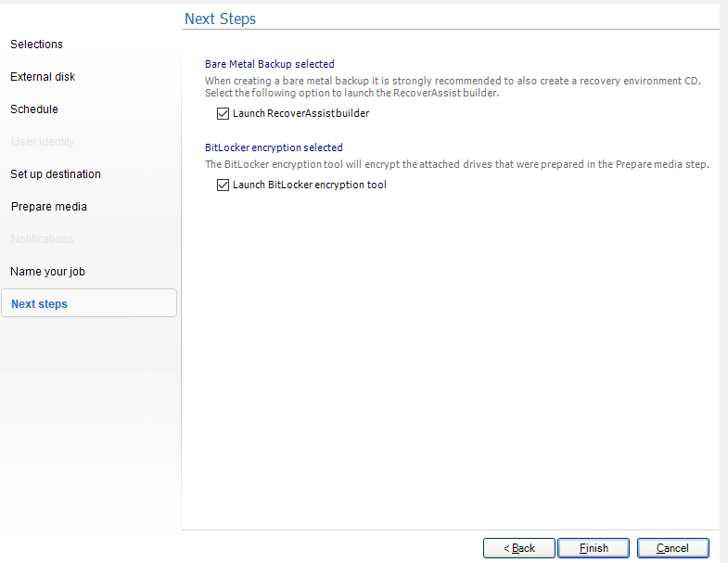Open the Name your job step
This screenshot has width=728, height=563.
pyautogui.click(x=47, y=272)
